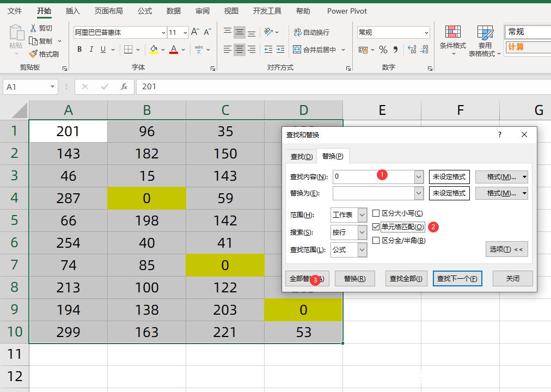Apply comma style format
This screenshot has height=392, width=551.
pos(395,50)
